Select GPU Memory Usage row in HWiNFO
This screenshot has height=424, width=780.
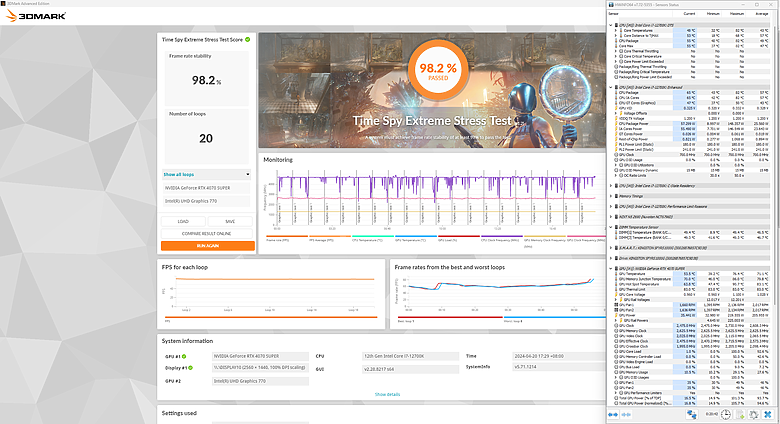pyautogui.click(x=690, y=372)
